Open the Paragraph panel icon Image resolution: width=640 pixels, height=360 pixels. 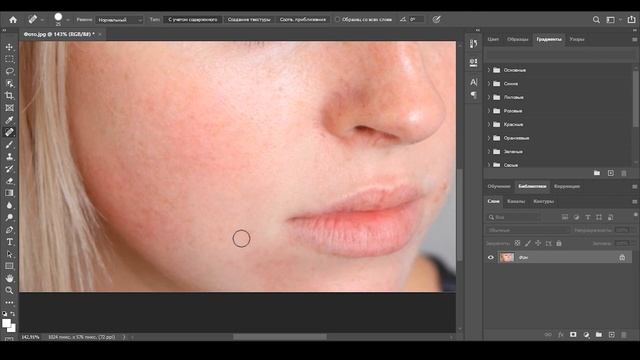(473, 95)
